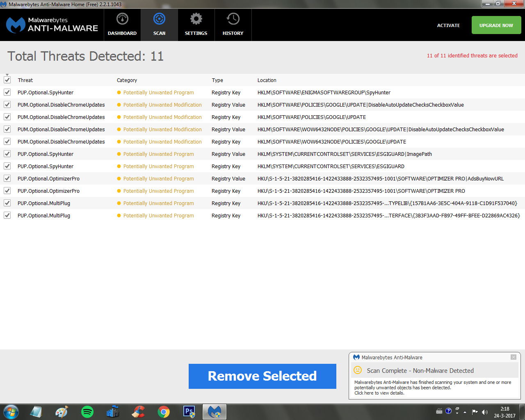Open the Dashboard tab
The width and height of the screenshot is (525, 420).
(122, 25)
